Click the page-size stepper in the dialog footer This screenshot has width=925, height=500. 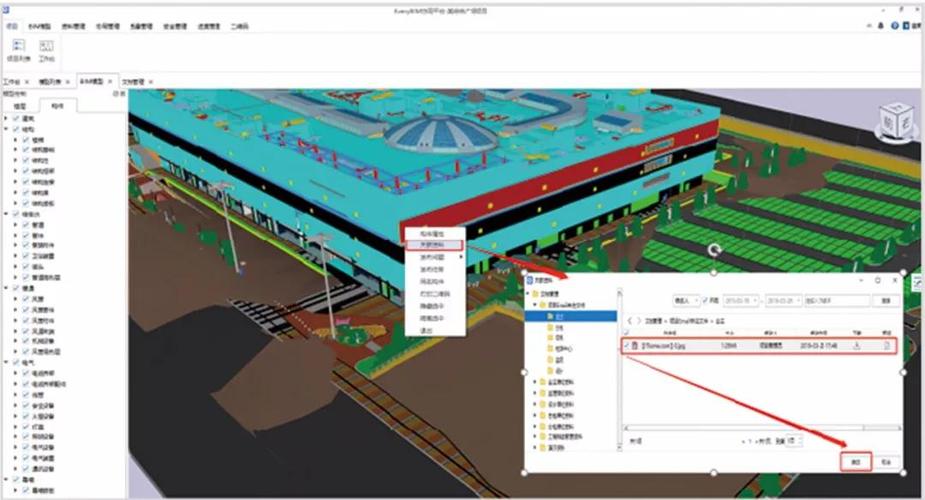pyautogui.click(x=795, y=440)
